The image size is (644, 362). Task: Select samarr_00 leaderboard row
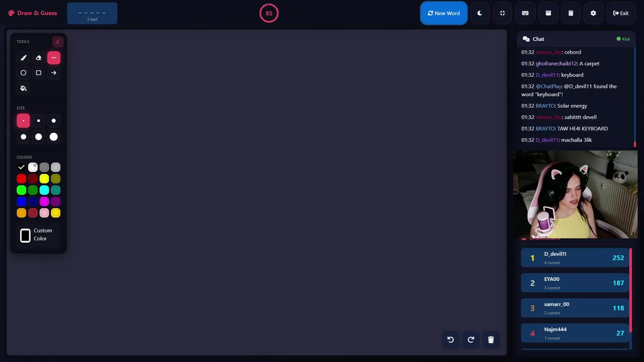(575, 308)
